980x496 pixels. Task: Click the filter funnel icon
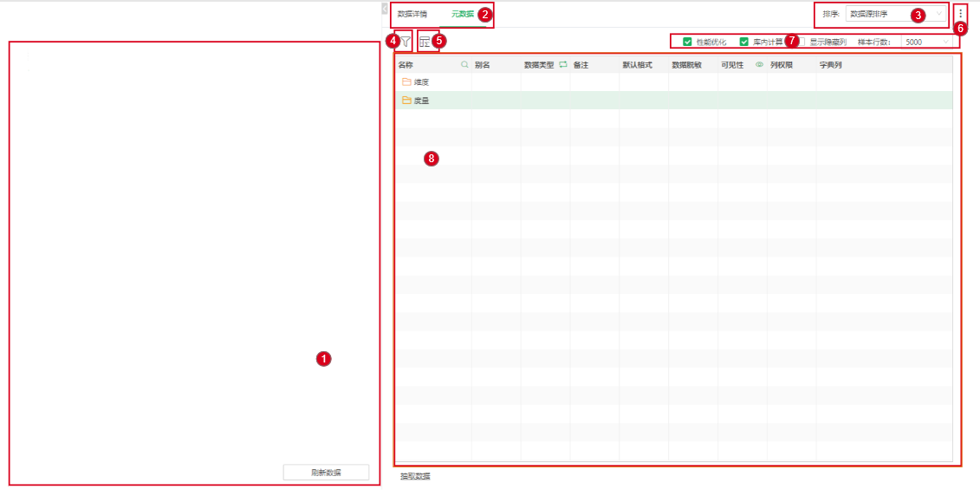tap(406, 41)
